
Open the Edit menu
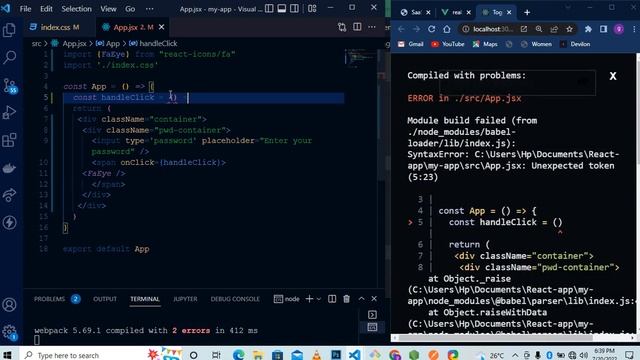point(46,9)
